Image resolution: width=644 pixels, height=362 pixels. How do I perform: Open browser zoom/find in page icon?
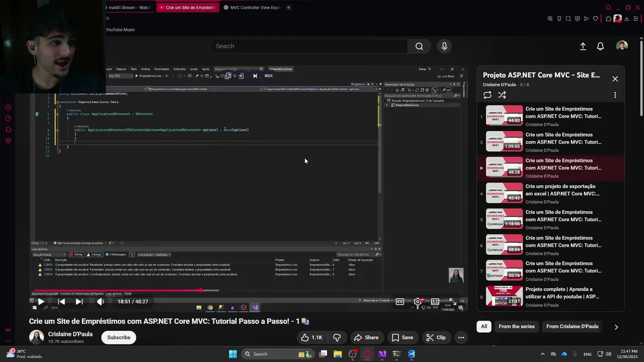tap(550, 19)
